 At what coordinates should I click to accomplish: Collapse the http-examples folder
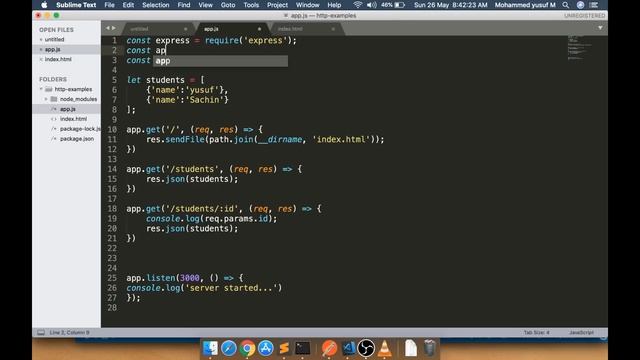click(41, 89)
